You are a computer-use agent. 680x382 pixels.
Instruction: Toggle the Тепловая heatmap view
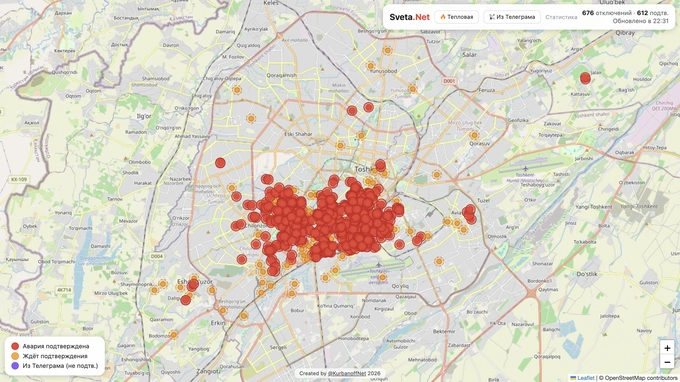coord(457,17)
